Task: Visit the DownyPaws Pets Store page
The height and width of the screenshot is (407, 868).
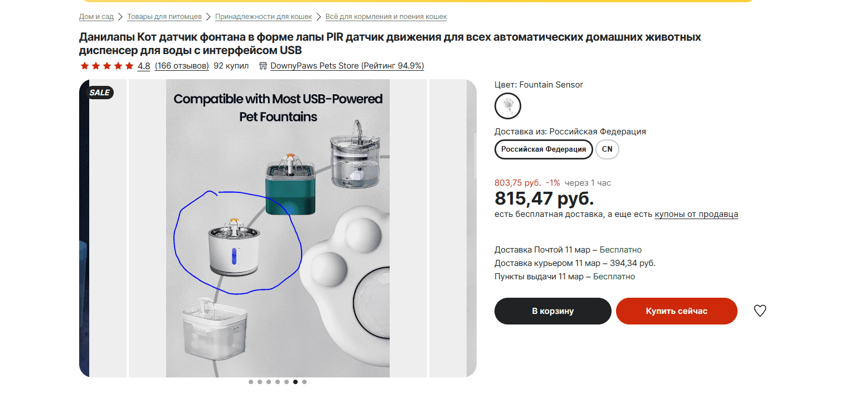Action: 347,66
